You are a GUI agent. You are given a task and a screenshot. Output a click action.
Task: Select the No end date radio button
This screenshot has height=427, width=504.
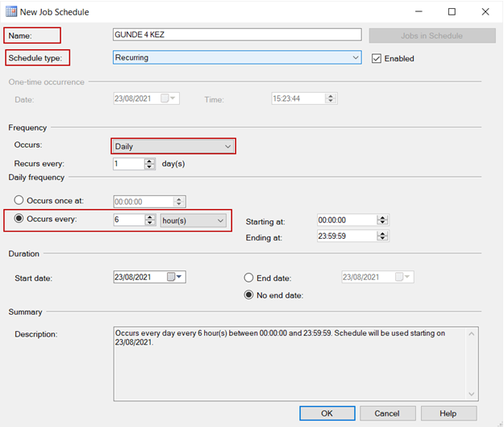248,295
